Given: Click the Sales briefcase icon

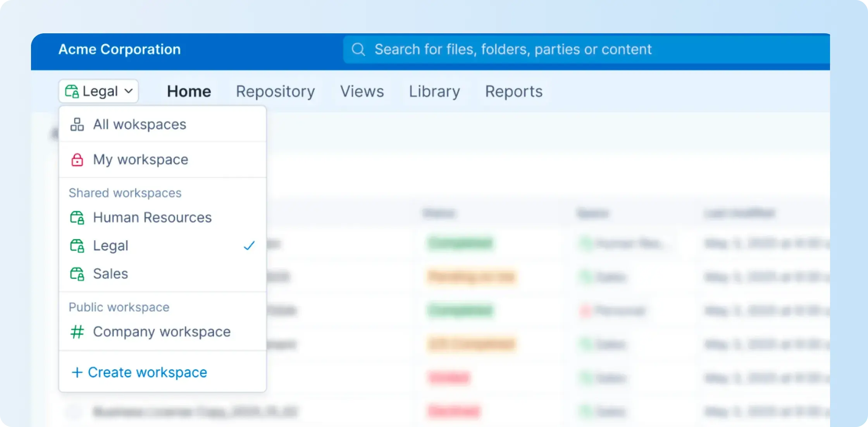Looking at the screenshot, I should point(77,274).
